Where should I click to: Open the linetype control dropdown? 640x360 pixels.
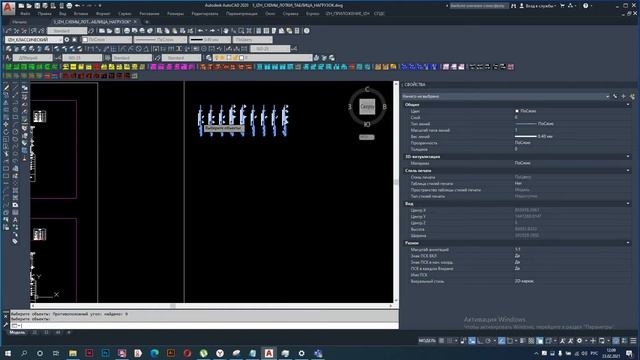(160, 40)
